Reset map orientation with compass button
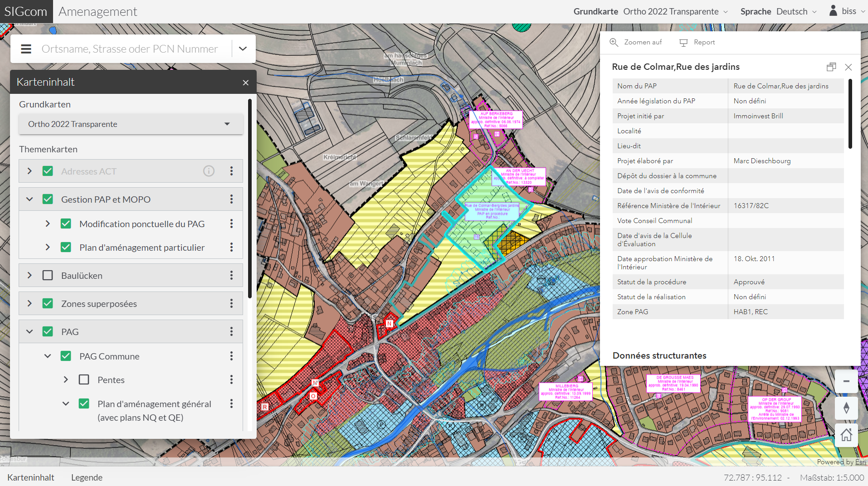The image size is (868, 486). pos(846,408)
